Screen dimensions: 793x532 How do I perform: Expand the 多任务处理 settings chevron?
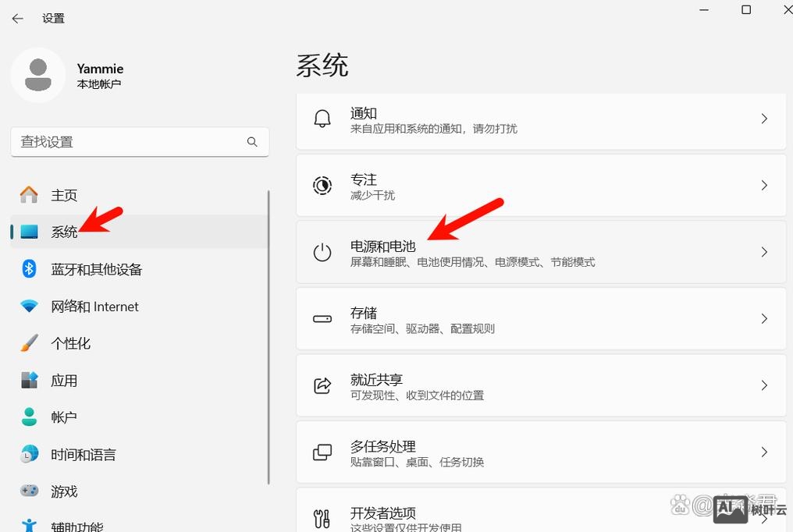click(764, 452)
